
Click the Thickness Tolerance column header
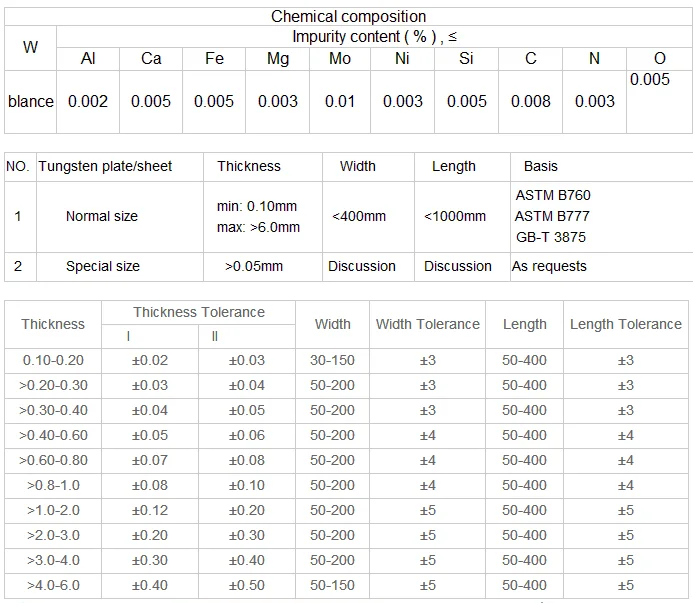pos(199,312)
